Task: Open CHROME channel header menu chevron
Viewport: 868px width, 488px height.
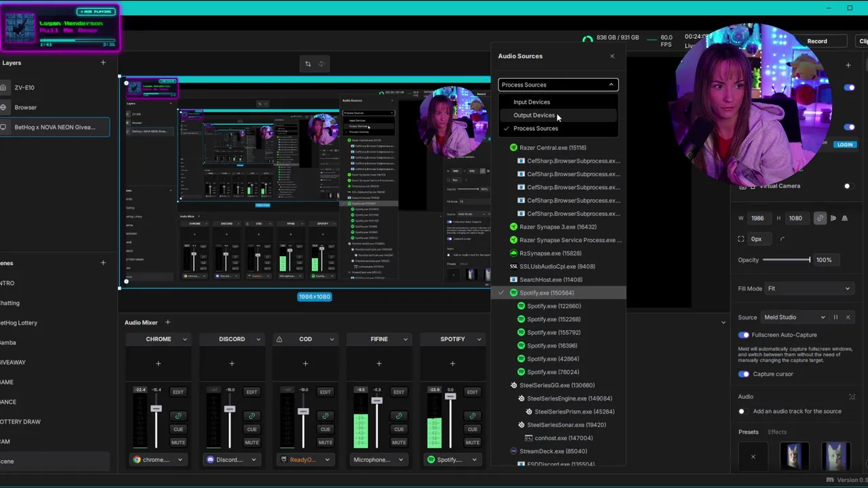Action: pyautogui.click(x=184, y=339)
